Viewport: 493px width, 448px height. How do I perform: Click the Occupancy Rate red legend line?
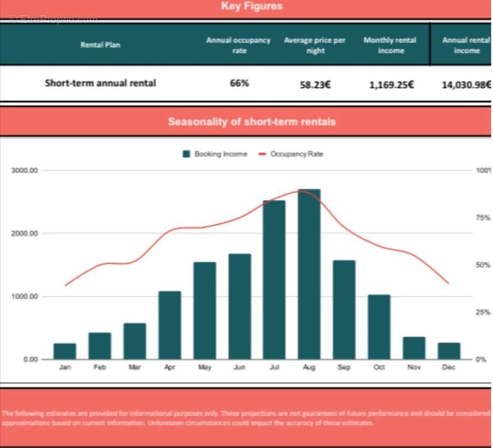click(x=262, y=154)
